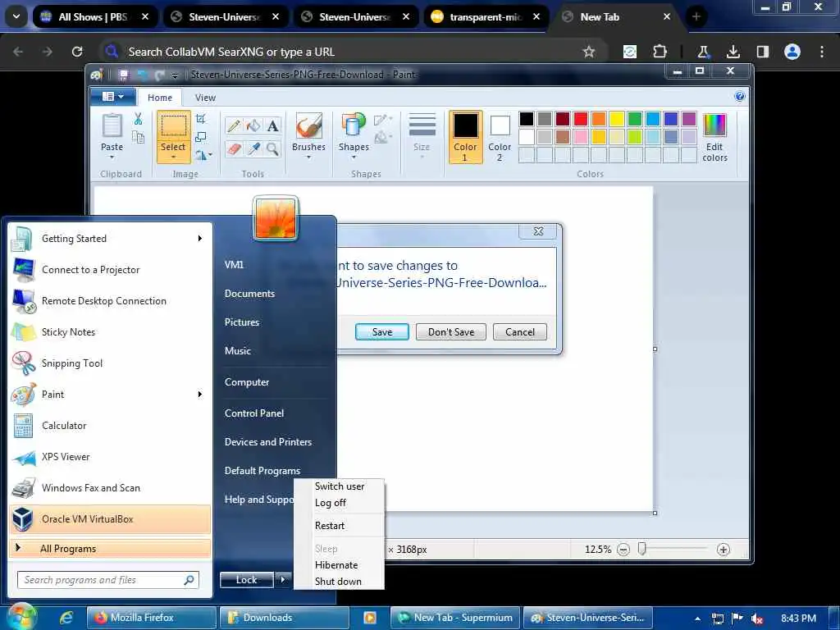Choose Hibernate from power menu

[x=336, y=564]
